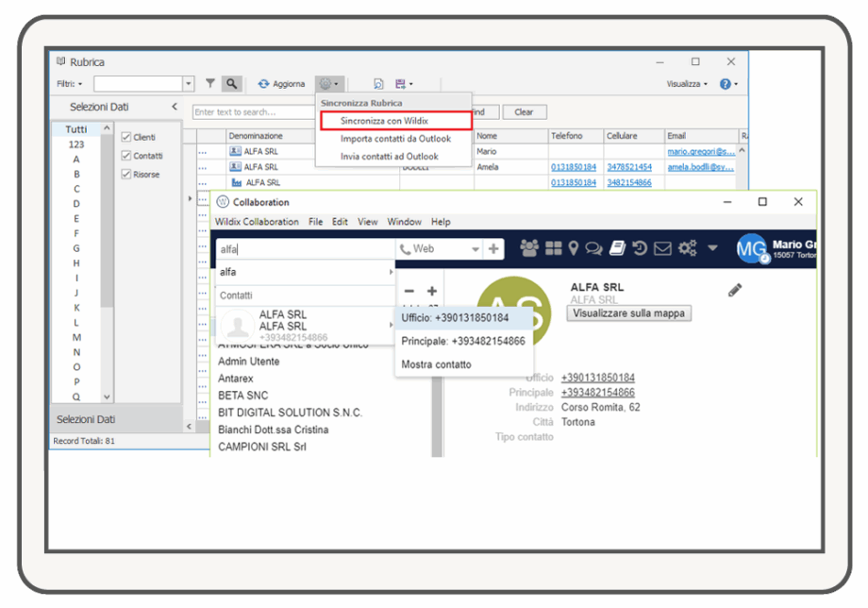Open the purple save layout icon dropdown

404,84
